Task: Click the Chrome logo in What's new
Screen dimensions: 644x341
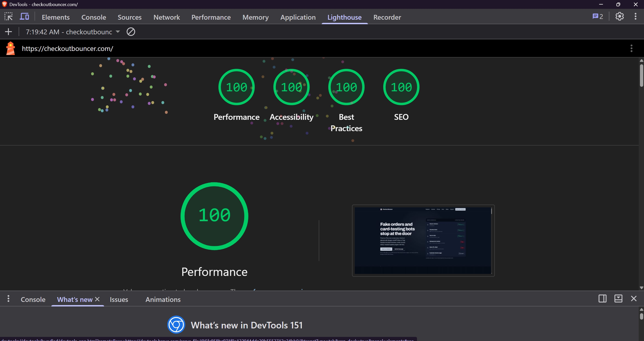Action: (x=176, y=325)
